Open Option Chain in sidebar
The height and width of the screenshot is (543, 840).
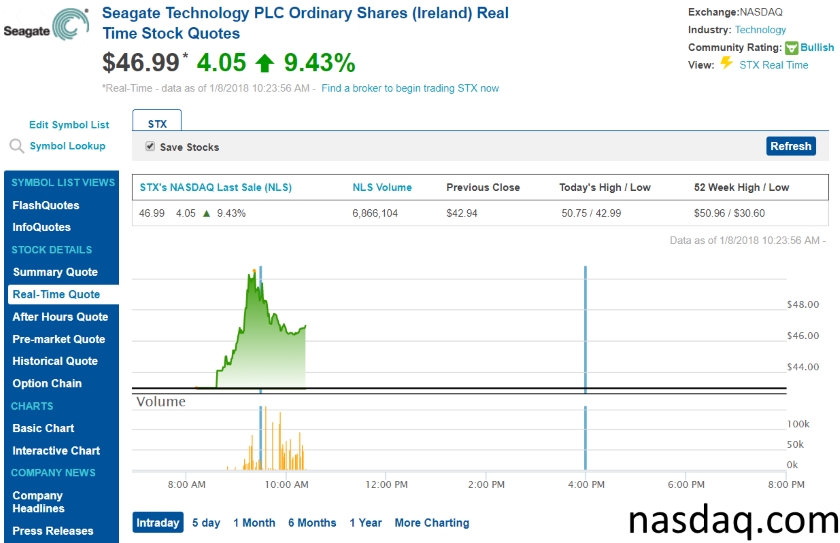[x=47, y=383]
